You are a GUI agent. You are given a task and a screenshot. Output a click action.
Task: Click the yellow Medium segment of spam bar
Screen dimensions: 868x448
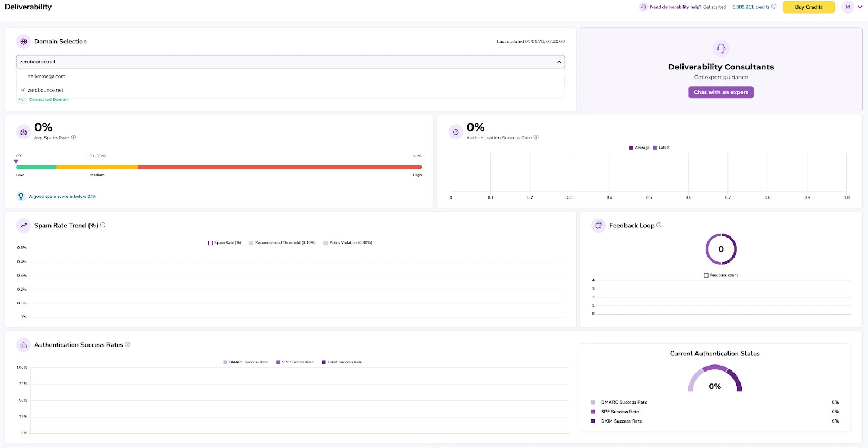click(97, 167)
